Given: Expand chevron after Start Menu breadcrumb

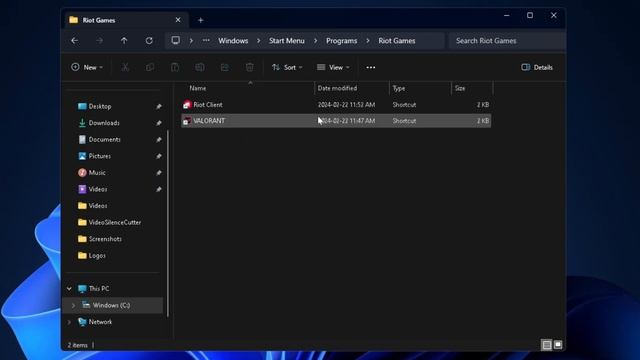Looking at the screenshot, I should 315,41.
